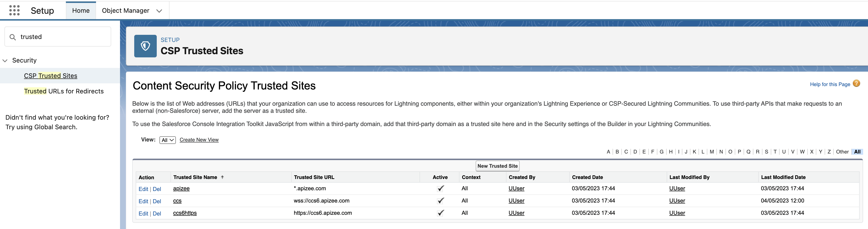Switch to the Home tab
Viewport: 868px width, 229px height.
click(81, 11)
